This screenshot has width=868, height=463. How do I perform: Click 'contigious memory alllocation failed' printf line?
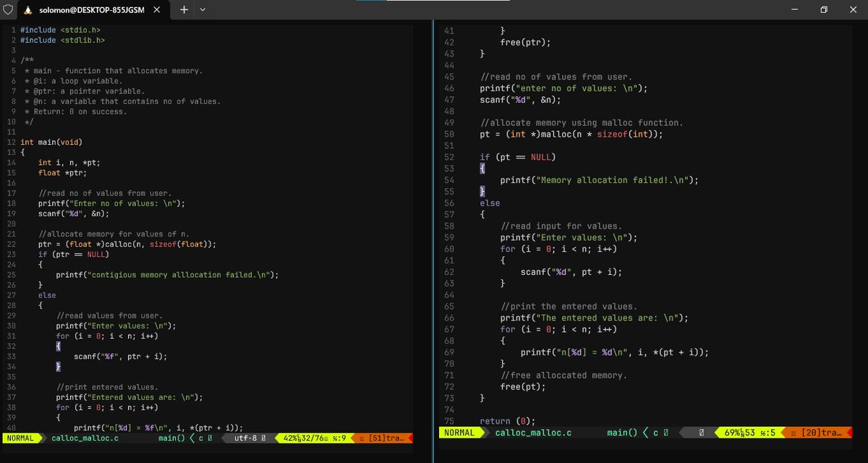click(167, 275)
